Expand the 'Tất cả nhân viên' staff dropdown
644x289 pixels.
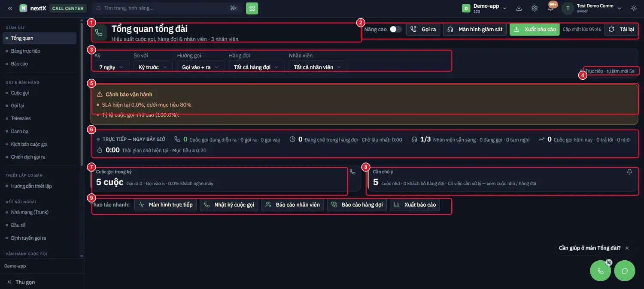pos(318,67)
